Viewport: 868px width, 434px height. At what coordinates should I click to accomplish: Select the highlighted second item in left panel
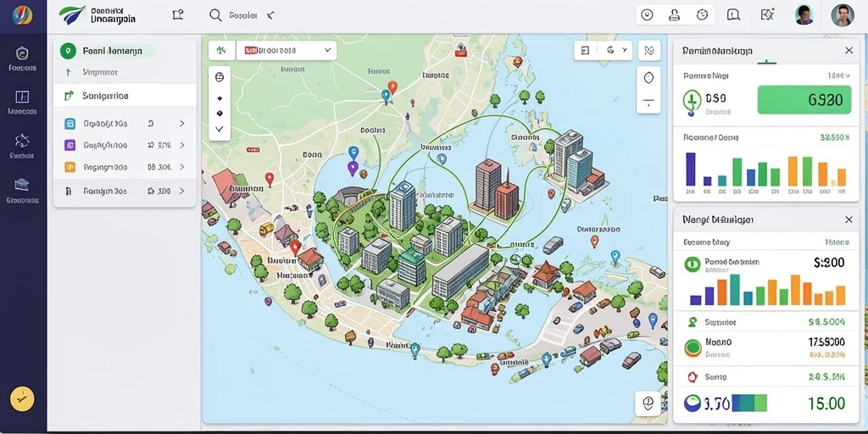pyautogui.click(x=125, y=95)
